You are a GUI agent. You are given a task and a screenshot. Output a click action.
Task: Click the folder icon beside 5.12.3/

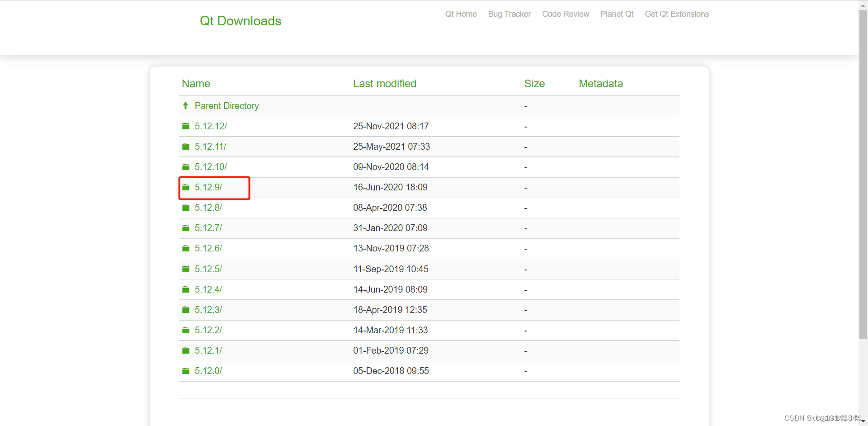[186, 310]
